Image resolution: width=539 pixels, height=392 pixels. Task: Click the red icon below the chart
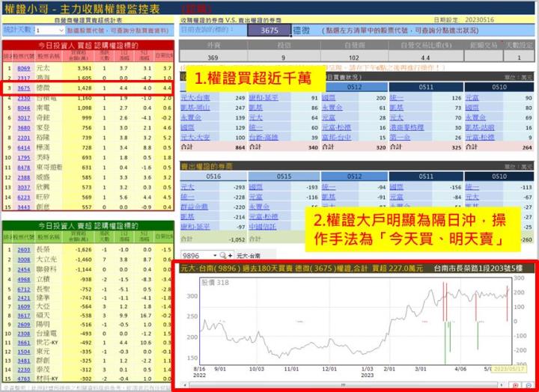(515, 385)
